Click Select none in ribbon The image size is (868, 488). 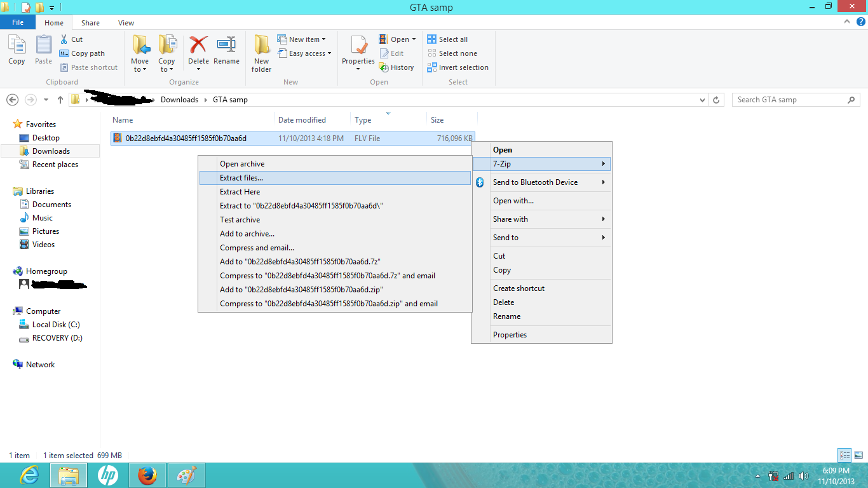452,53
